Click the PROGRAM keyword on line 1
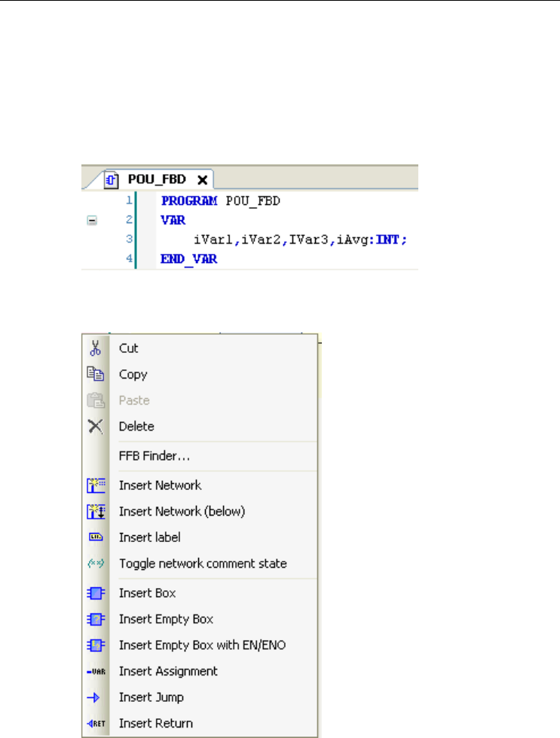The image size is (560, 738). point(189,201)
